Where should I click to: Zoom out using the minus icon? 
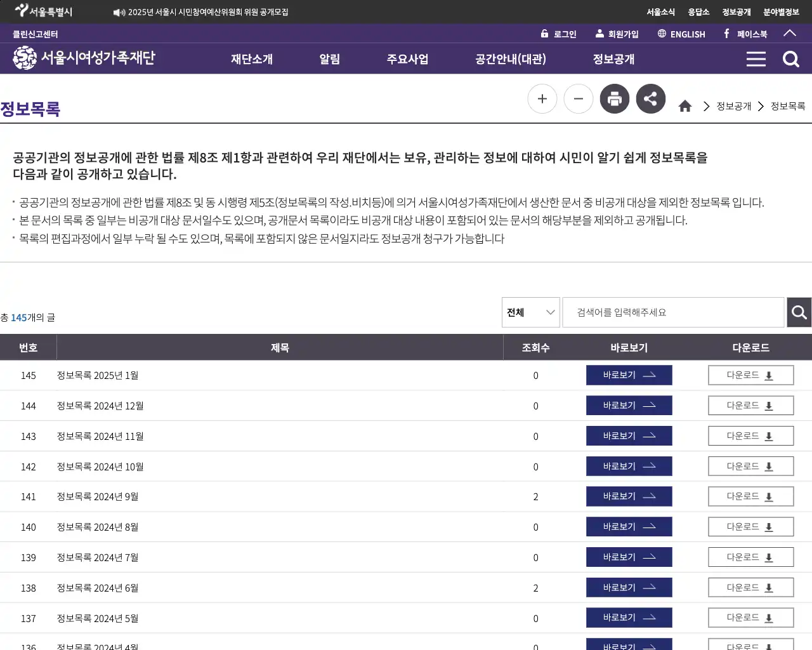point(578,98)
